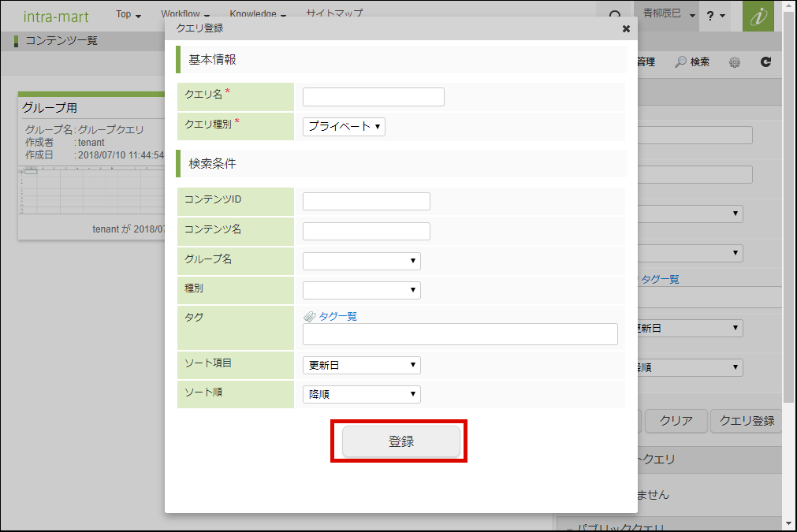
Task: Click the header search magnifier icon
Action: (x=615, y=15)
